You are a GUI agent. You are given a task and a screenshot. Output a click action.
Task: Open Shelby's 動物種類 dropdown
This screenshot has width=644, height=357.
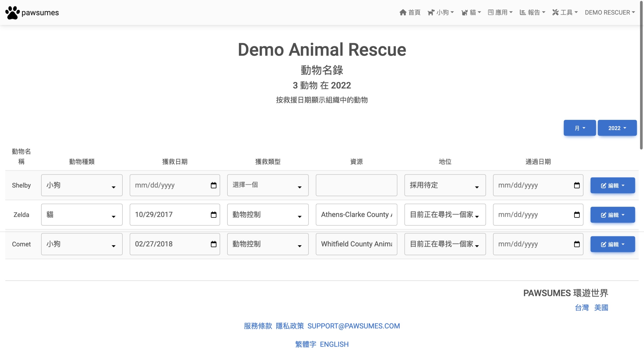click(82, 185)
